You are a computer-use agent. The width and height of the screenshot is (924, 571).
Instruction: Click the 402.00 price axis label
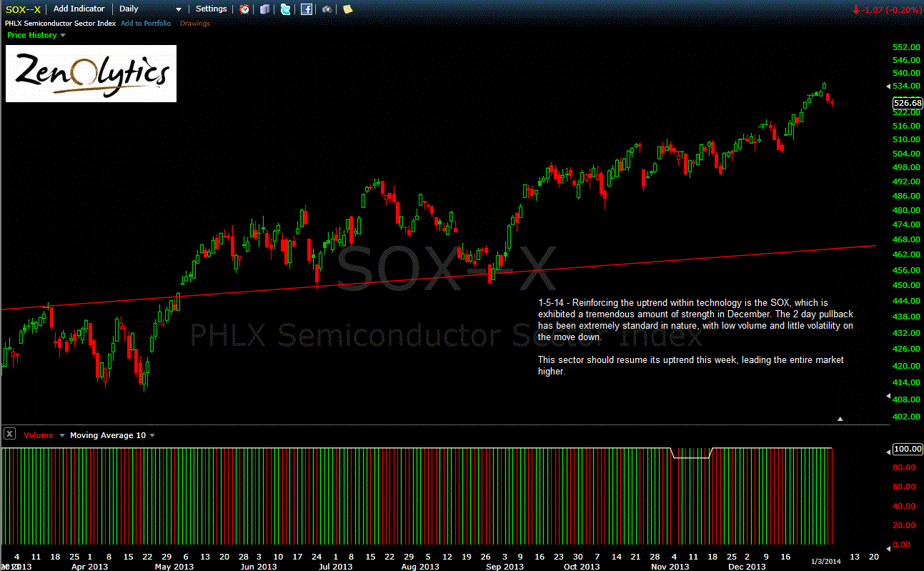click(x=905, y=417)
